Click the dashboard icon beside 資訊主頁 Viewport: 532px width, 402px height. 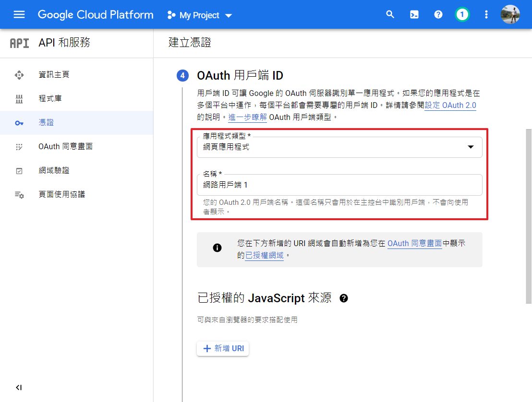(19, 75)
